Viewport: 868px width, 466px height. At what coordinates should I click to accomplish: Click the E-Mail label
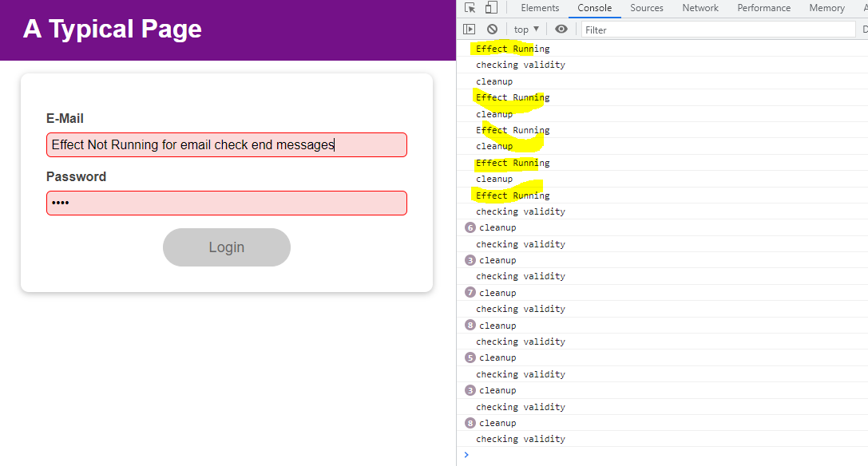pos(65,118)
